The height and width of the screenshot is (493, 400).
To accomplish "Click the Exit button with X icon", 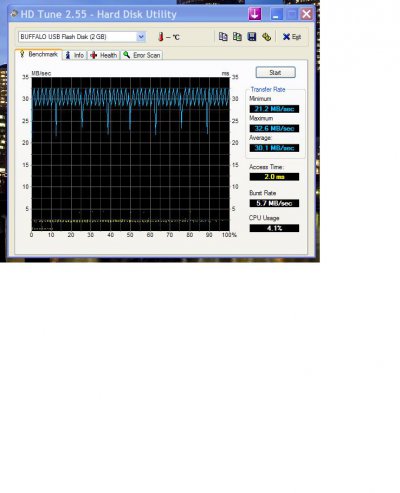I will tap(292, 37).
